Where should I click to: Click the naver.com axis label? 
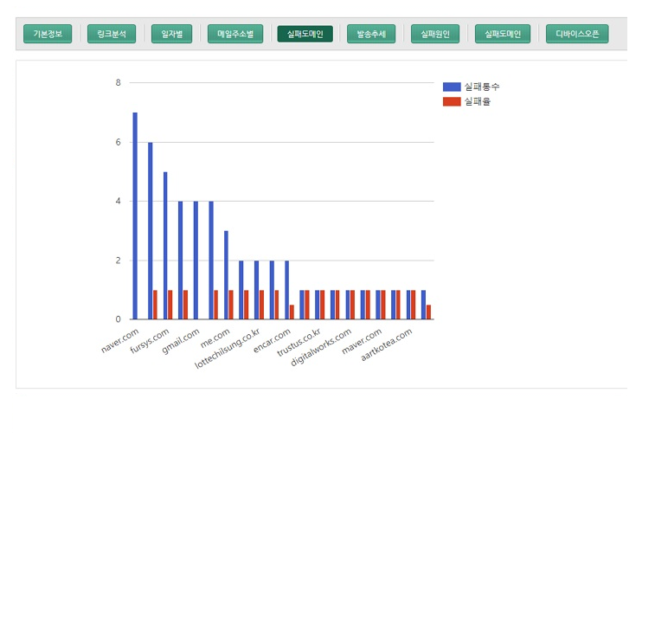click(120, 340)
